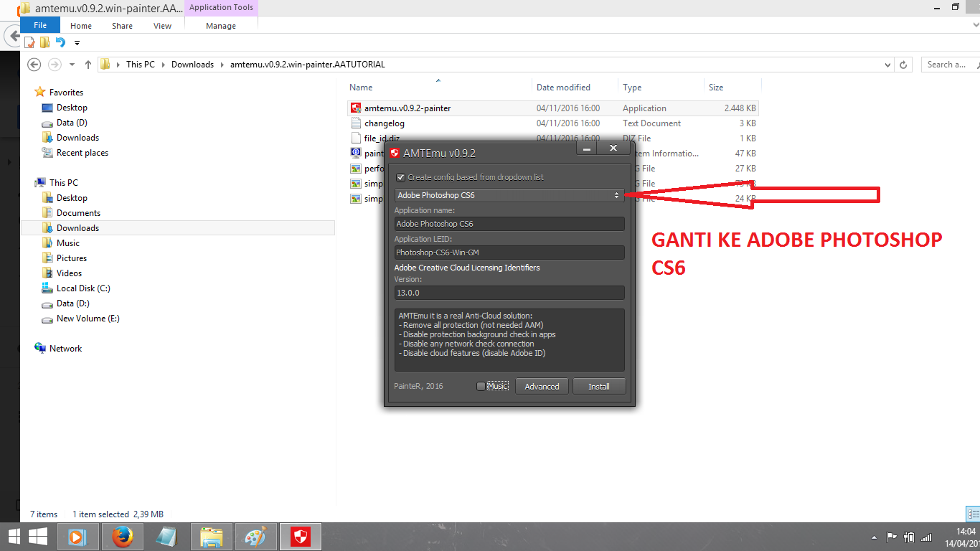Viewport: 980px width, 551px height.
Task: Tick the Music checkbox in AMTEmu
Action: [481, 386]
